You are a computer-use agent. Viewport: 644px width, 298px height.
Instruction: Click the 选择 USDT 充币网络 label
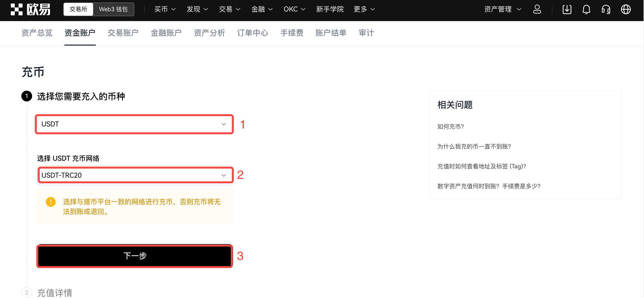(x=68, y=158)
